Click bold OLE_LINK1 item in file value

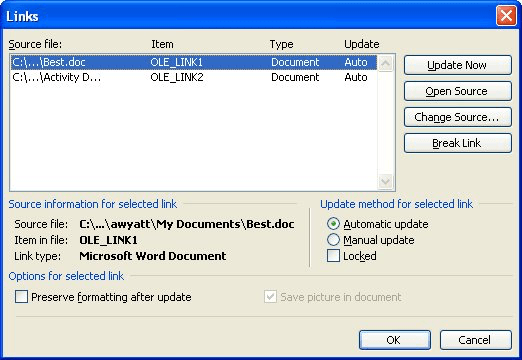[x=108, y=240]
